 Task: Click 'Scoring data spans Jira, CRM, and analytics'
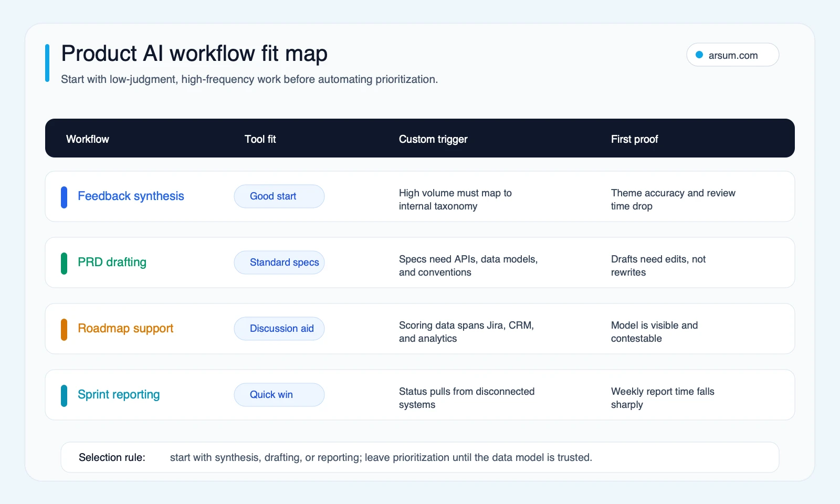coord(466,332)
